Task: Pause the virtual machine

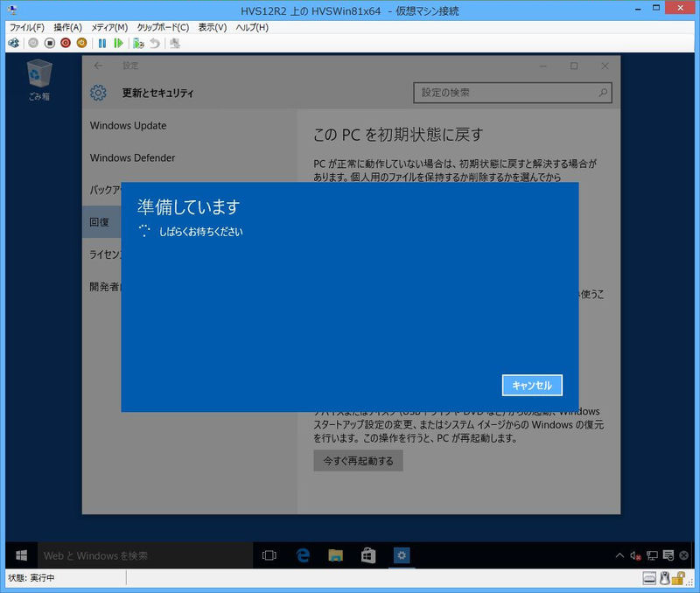Action: (102, 43)
